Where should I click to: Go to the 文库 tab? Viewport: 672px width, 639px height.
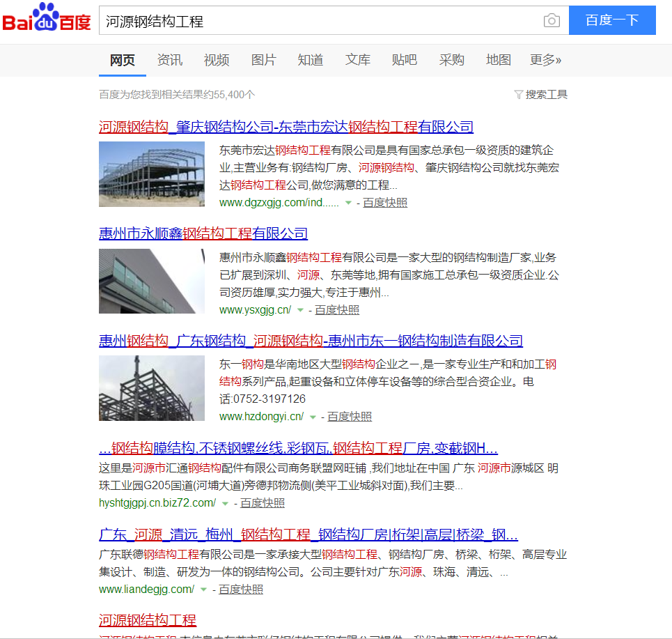357,60
